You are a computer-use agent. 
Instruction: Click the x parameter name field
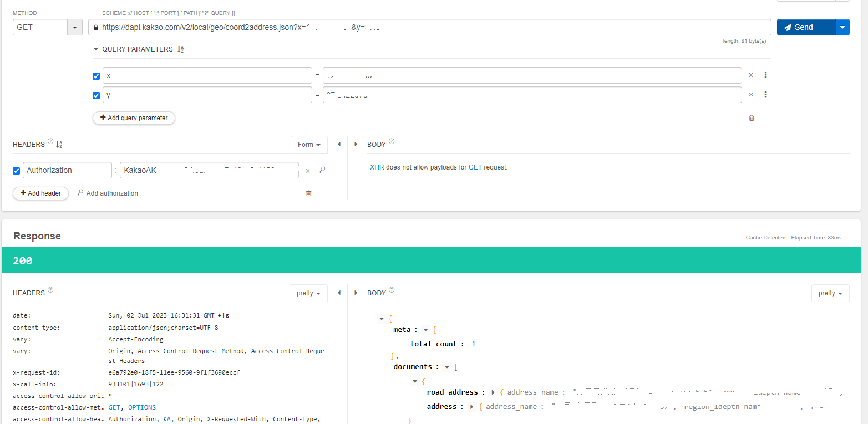click(207, 75)
